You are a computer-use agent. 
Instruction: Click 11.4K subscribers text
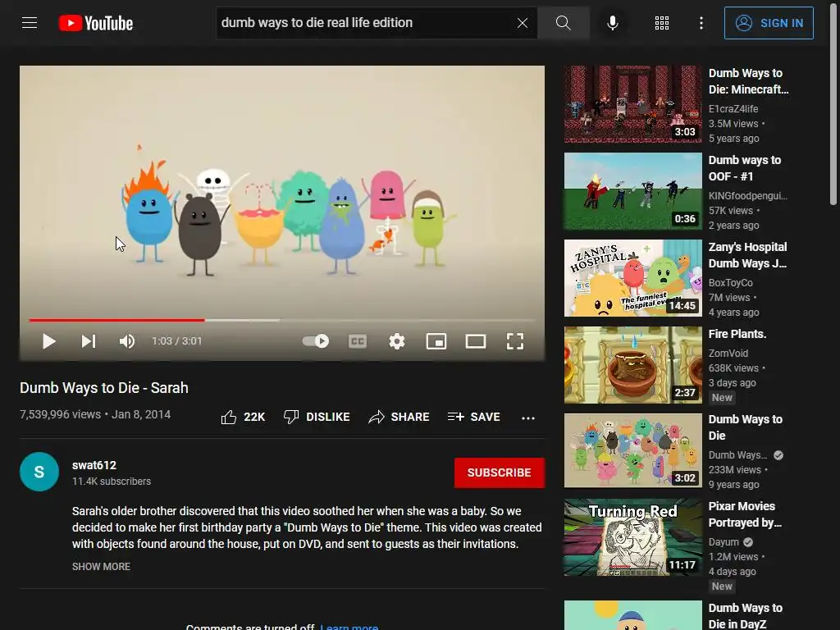point(112,481)
